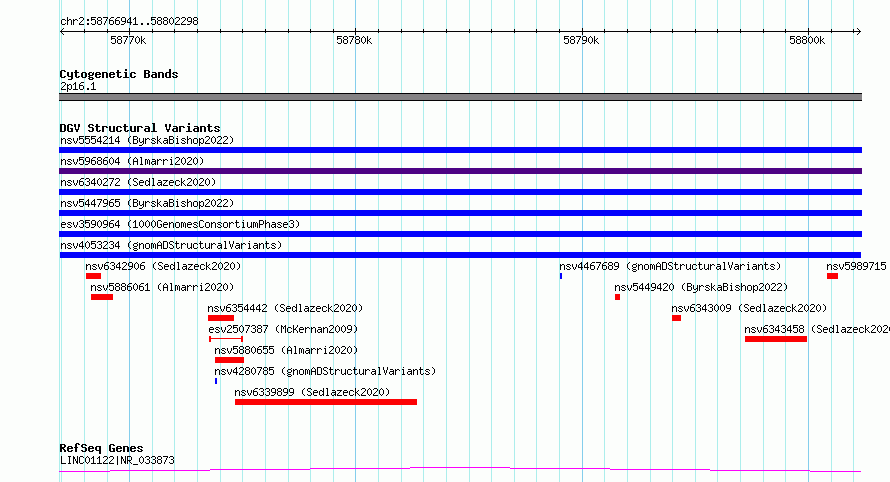
Task: Select the red nsv6343458 variant bar
Action: (x=776, y=339)
